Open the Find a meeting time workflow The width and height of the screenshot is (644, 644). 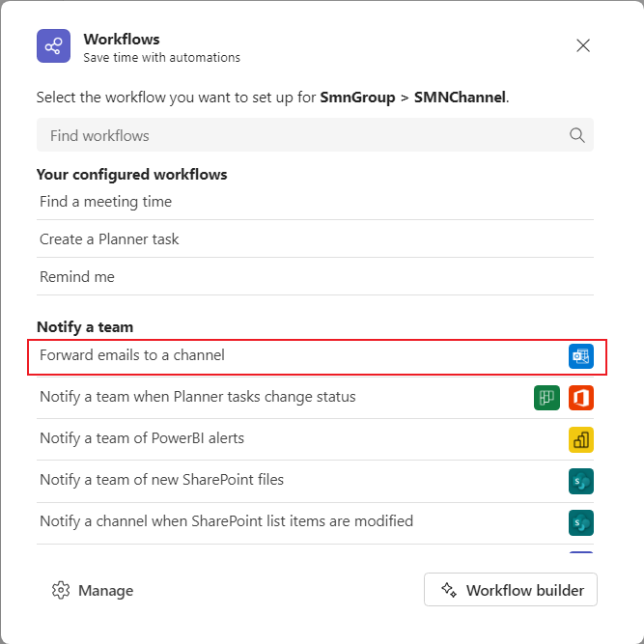coord(315,202)
